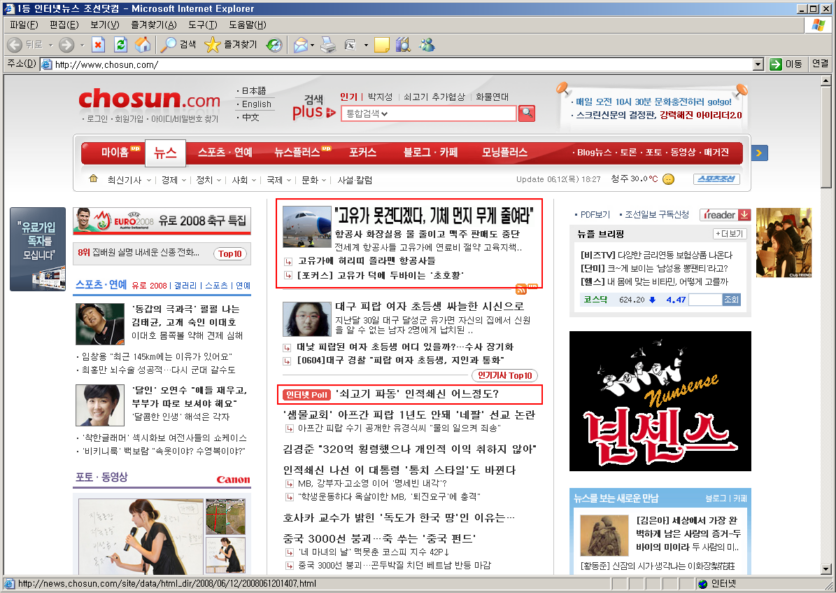Click the green Go arrow button
Screen dimensions: 836x593
pyautogui.click(x=775, y=65)
